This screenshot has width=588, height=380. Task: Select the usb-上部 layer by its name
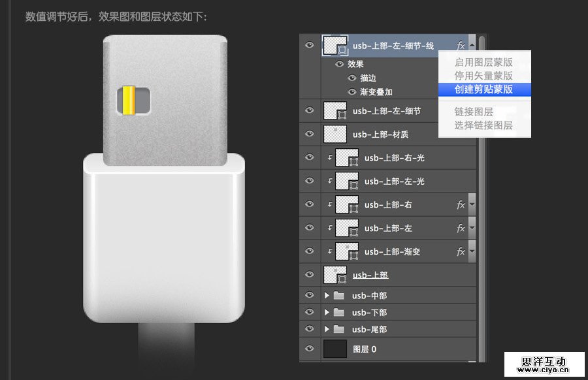371,274
